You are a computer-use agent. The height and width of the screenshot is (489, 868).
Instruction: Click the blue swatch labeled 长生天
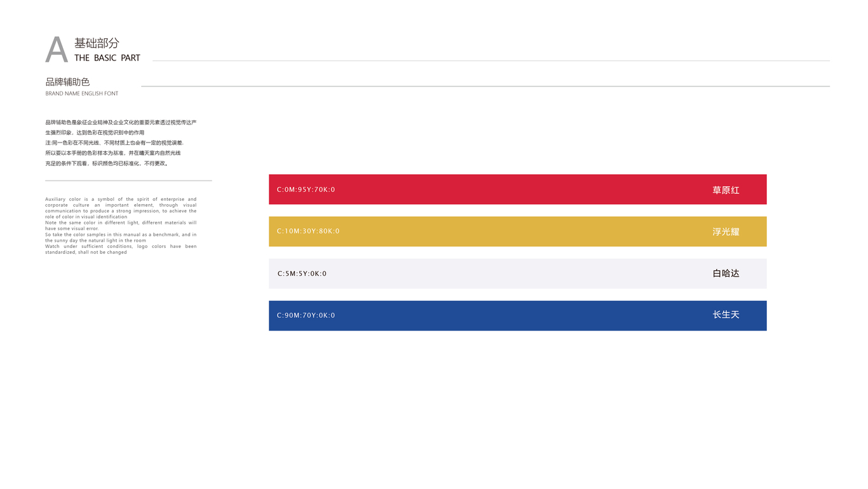tap(517, 315)
